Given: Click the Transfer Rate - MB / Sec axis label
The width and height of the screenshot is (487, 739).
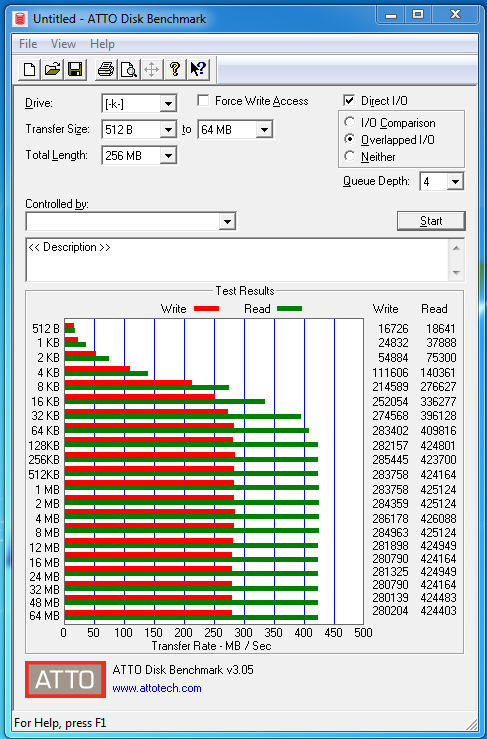Looking at the screenshot, I should [x=211, y=646].
